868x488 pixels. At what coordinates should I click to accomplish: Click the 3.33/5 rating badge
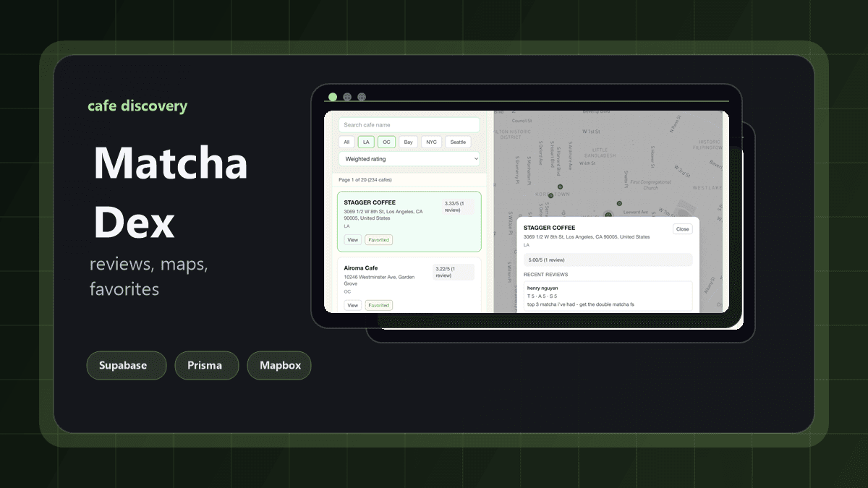[x=459, y=207]
